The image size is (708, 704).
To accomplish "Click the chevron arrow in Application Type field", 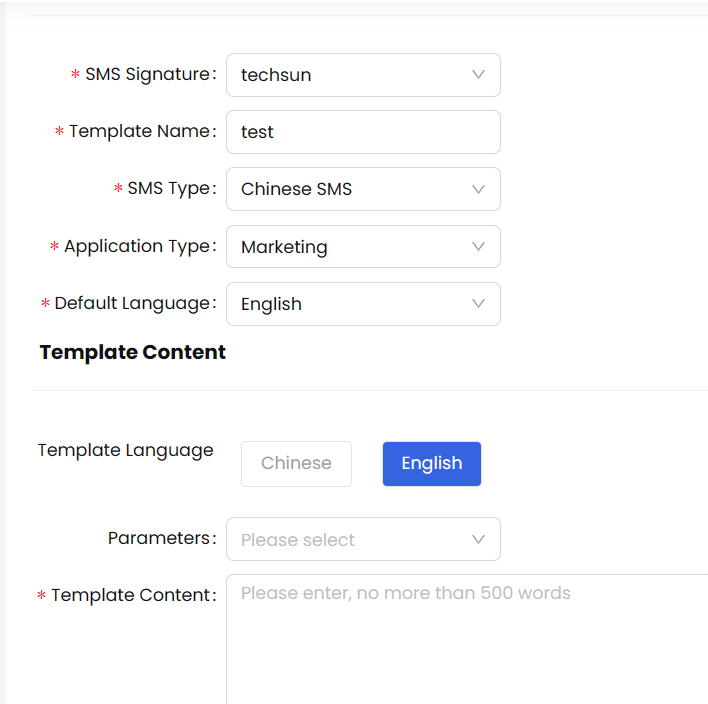I will [x=478, y=247].
